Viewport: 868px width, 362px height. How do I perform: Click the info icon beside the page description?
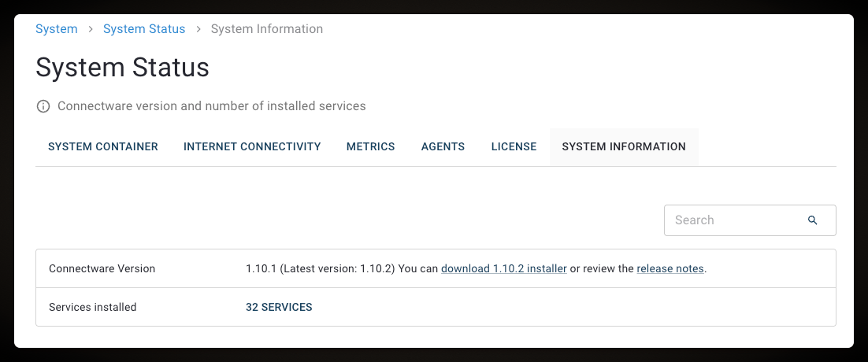point(43,106)
